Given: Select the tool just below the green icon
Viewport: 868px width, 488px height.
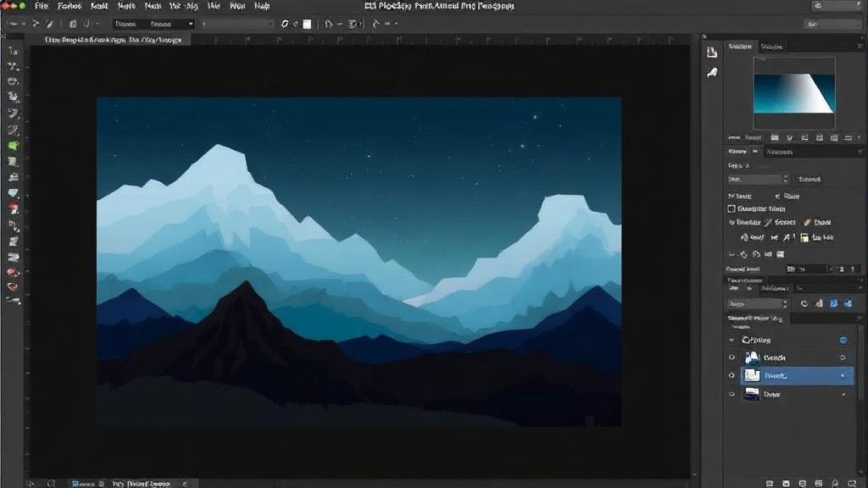Looking at the screenshot, I should coord(14,162).
